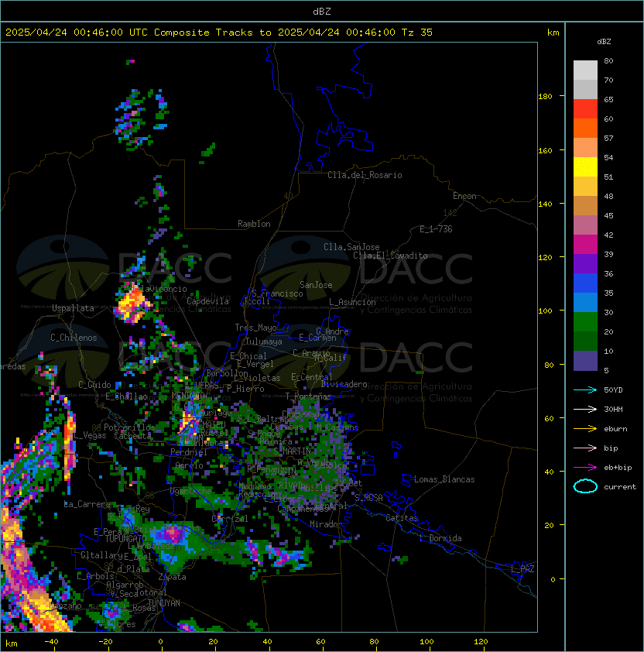The image size is (644, 652).
Task: Click the 'Ramblon' map label
Action: (254, 224)
